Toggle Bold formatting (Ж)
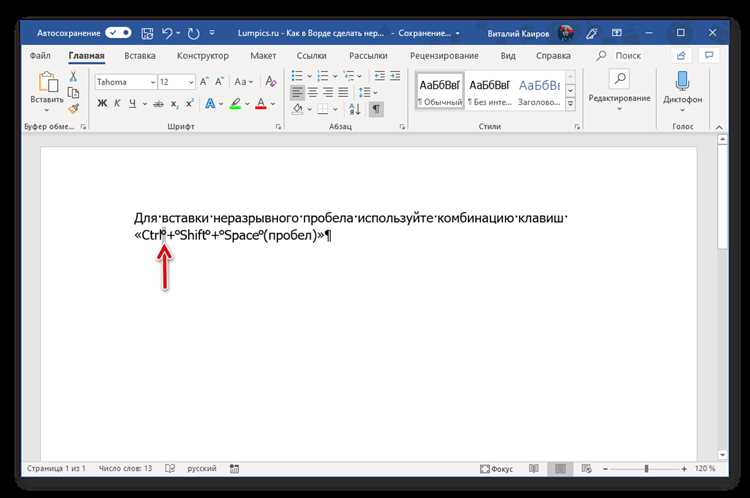This screenshot has height=498, width=750. pos(102,103)
